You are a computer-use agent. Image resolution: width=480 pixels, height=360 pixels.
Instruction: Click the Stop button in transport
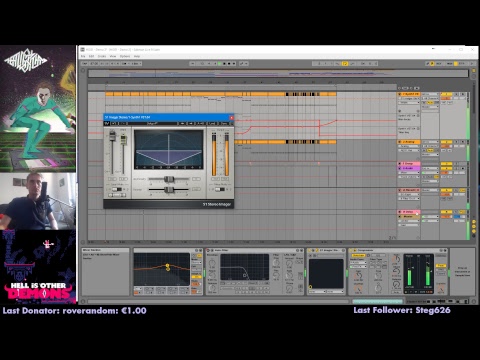(x=224, y=63)
